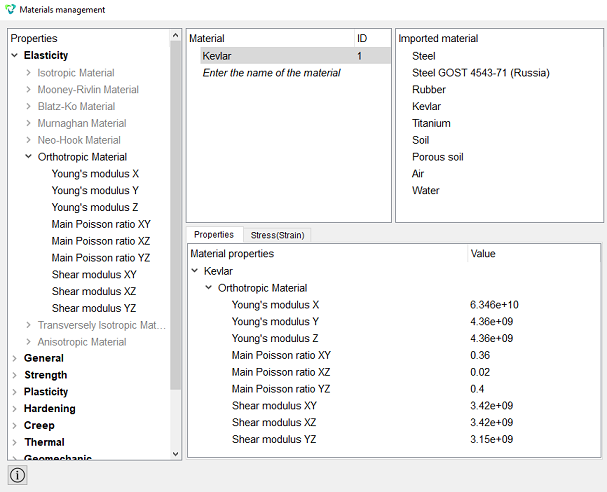
Task: Switch to the Stress(Strain) tab
Action: pos(277,235)
